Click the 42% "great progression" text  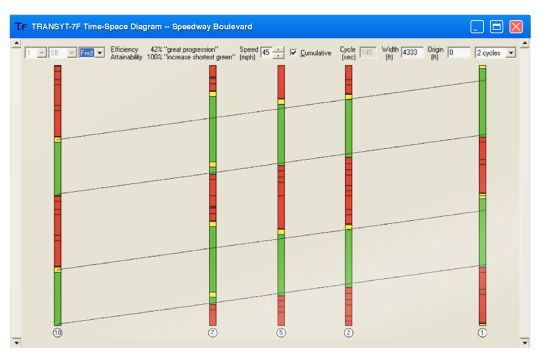184,49
